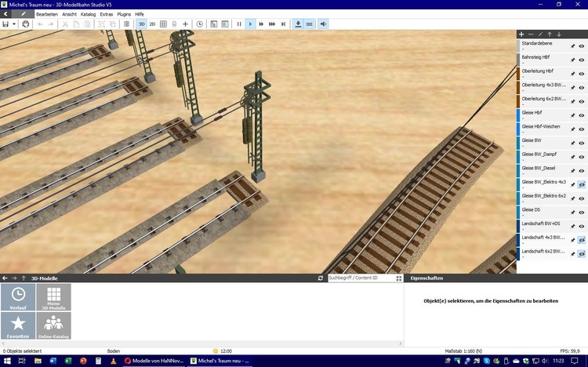Add a new layer with plus icon

(x=521, y=35)
